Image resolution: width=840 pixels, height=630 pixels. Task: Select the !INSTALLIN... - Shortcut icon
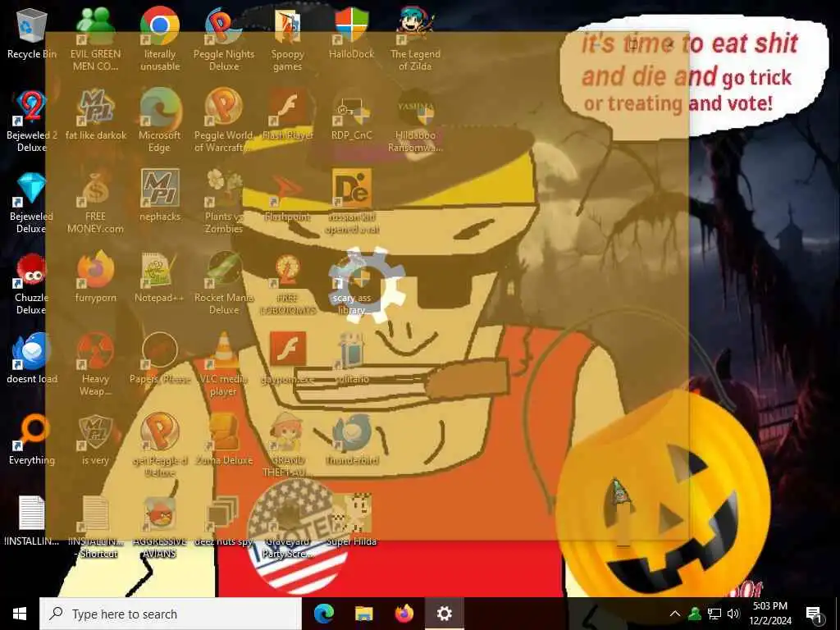[x=95, y=527]
